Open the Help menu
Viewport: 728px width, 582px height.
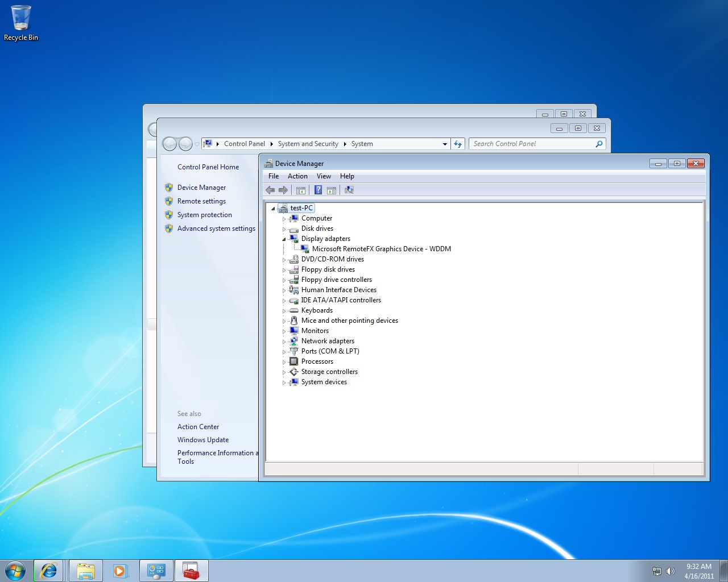347,176
